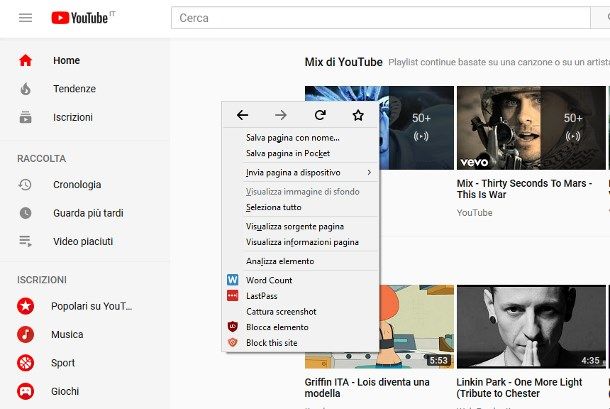Choose Invia pagina a dispositivo label
The height and width of the screenshot is (409, 610).
pos(293,172)
